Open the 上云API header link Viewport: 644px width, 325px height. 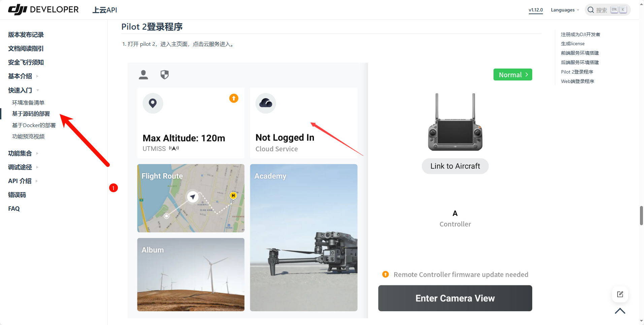coord(105,10)
